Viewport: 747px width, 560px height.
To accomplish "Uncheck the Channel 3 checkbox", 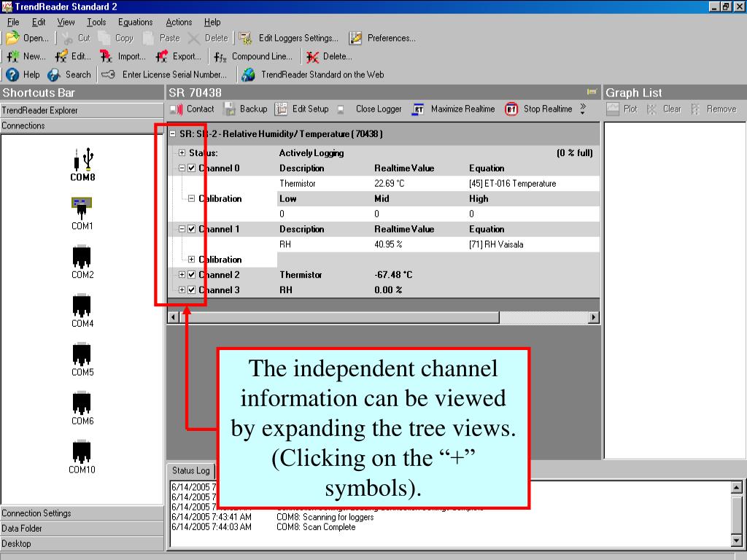I will [x=192, y=290].
